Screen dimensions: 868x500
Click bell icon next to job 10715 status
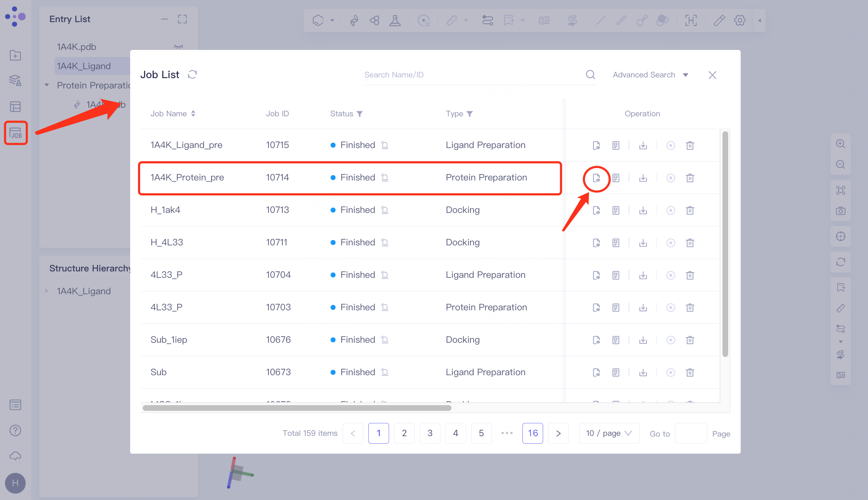point(384,145)
